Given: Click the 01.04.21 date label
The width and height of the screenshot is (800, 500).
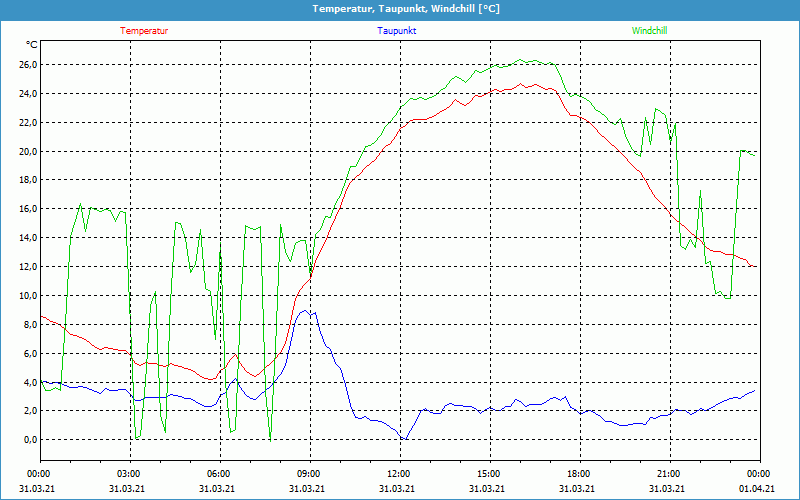Looking at the screenshot, I should click(x=757, y=489).
